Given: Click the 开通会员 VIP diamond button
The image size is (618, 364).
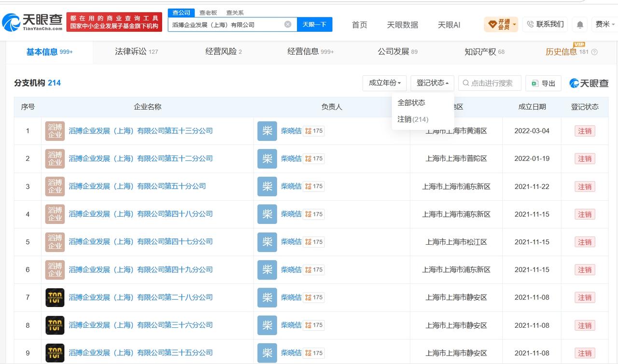Looking at the screenshot, I should click(501, 24).
